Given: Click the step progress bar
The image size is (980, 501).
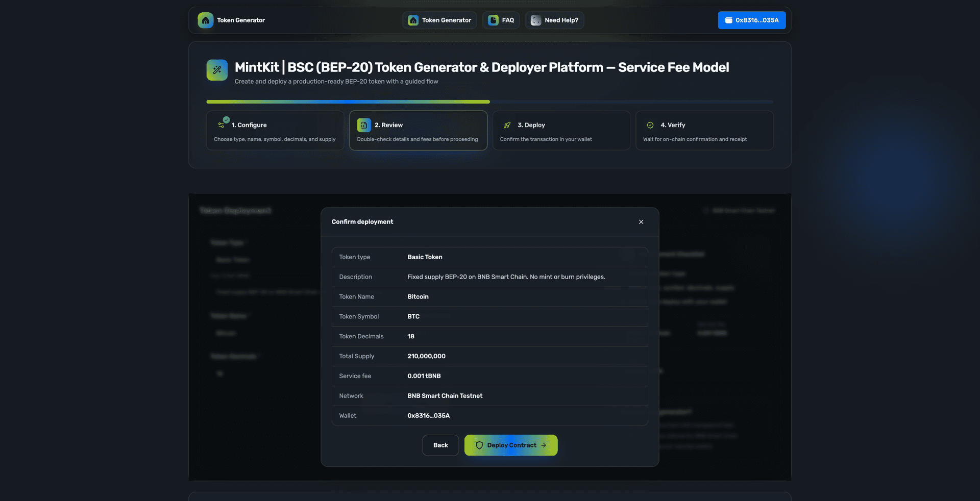Looking at the screenshot, I should 489,102.
